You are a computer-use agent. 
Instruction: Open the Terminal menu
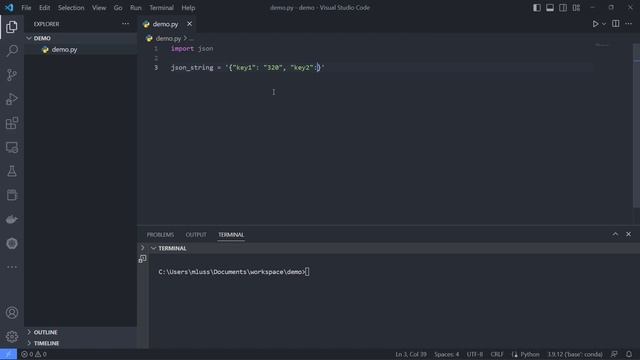coord(161,8)
